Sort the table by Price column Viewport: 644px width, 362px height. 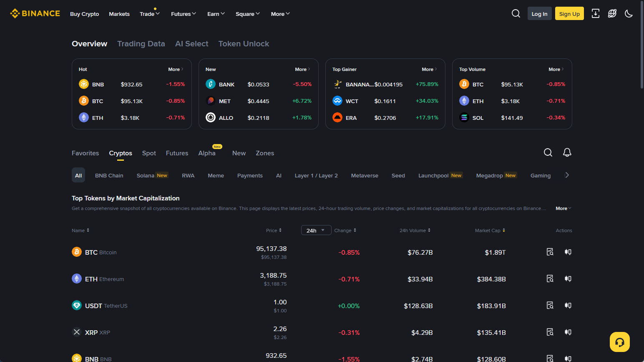point(274,230)
